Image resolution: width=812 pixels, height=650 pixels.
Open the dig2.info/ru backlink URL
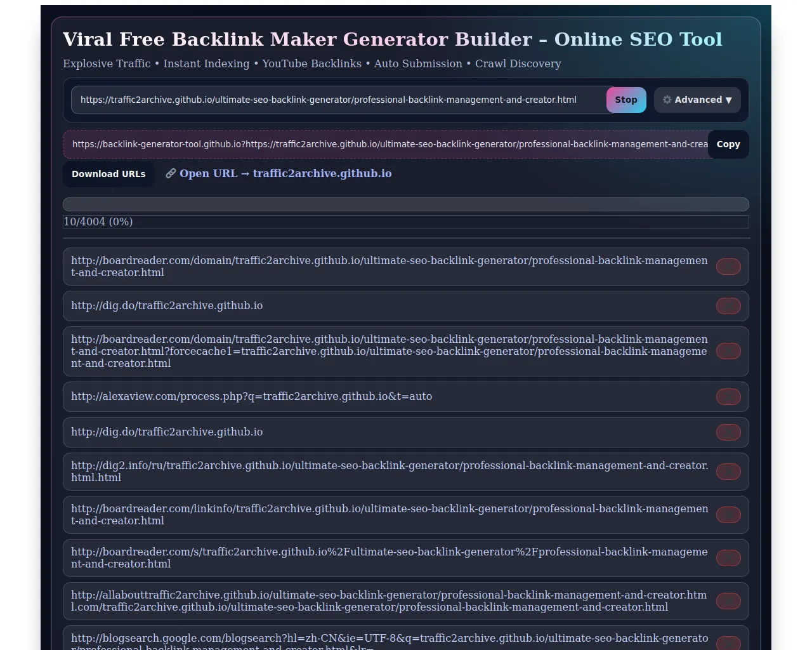tap(390, 472)
